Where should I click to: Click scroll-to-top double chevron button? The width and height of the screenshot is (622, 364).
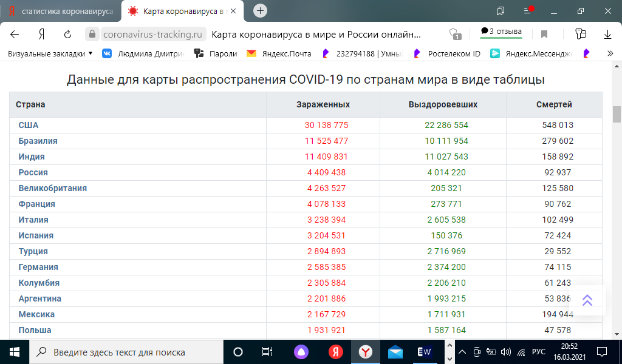tap(587, 300)
